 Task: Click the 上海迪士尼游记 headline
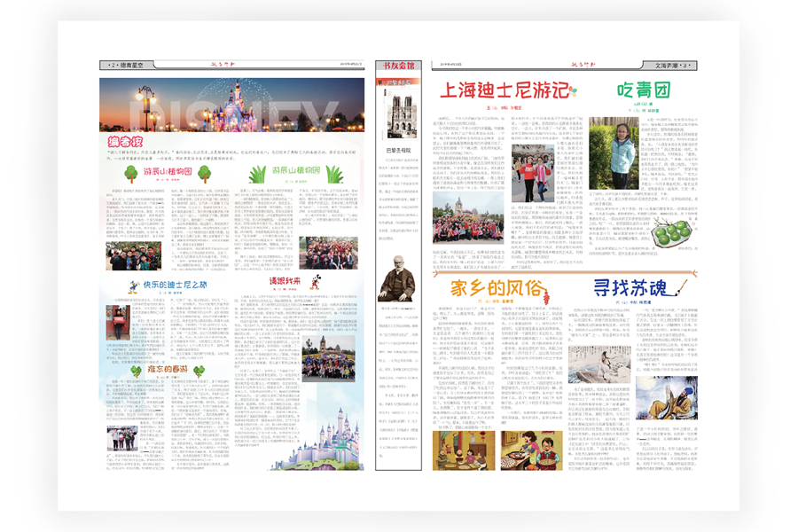(x=504, y=90)
